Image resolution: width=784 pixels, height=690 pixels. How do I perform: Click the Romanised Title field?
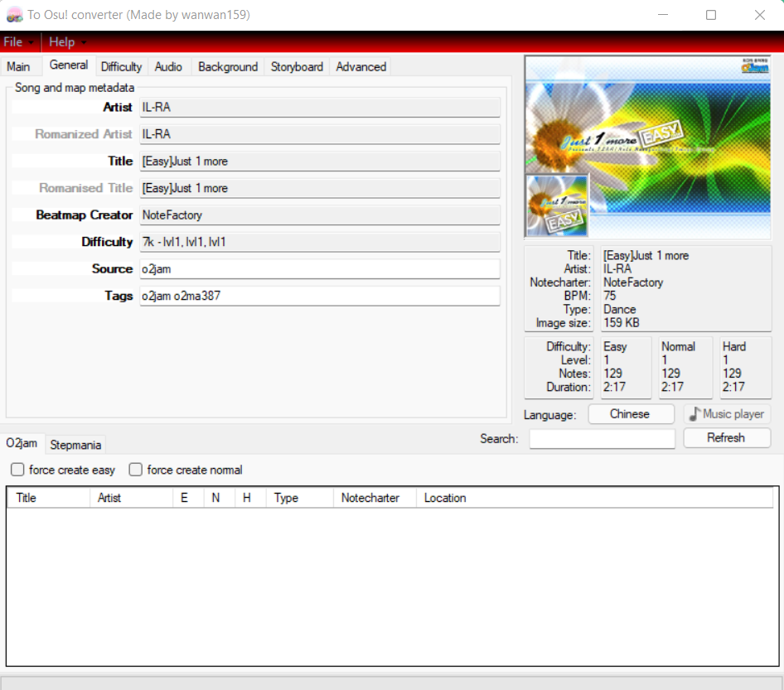320,188
